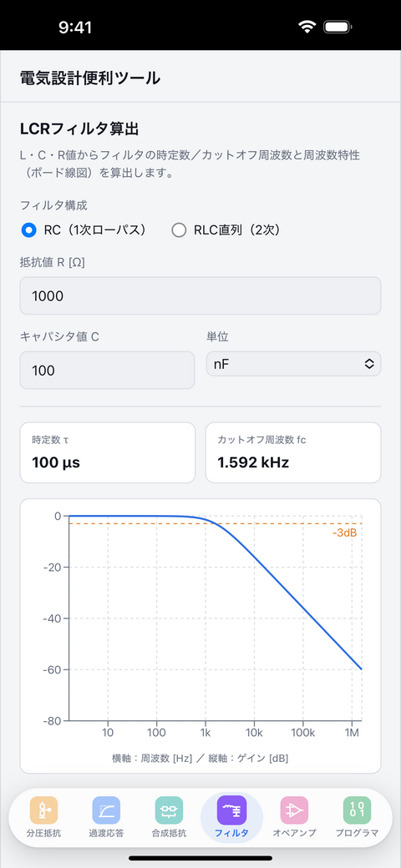The image size is (401, 868).
Task: Open the オペアンプ op-amp icon
Action: (294, 810)
